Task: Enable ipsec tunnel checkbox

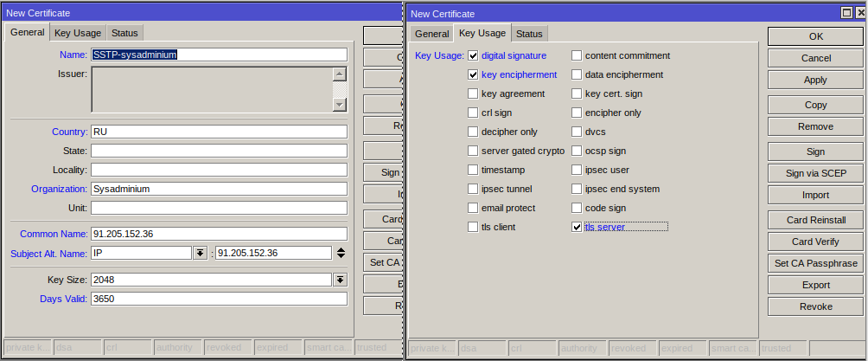Action: (x=473, y=189)
